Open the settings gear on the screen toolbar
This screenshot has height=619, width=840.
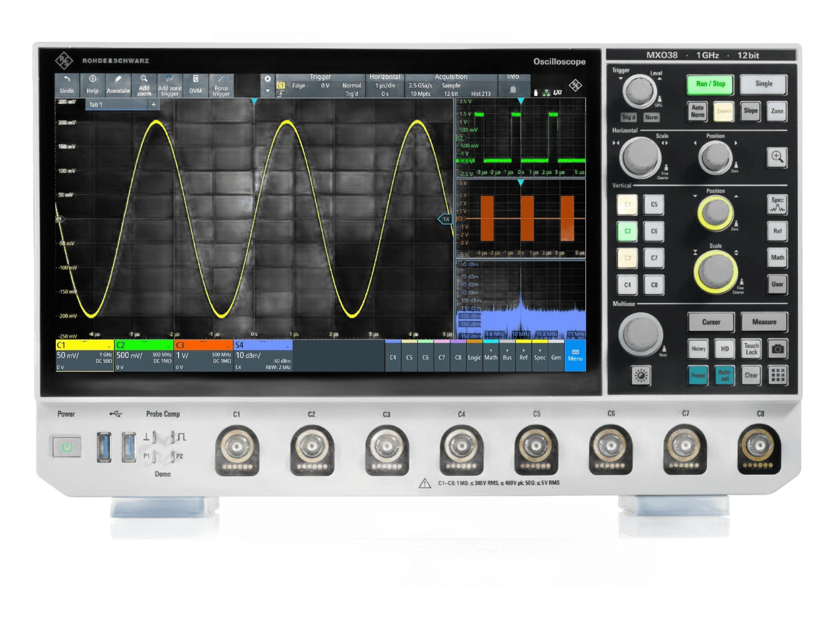pyautogui.click(x=268, y=79)
